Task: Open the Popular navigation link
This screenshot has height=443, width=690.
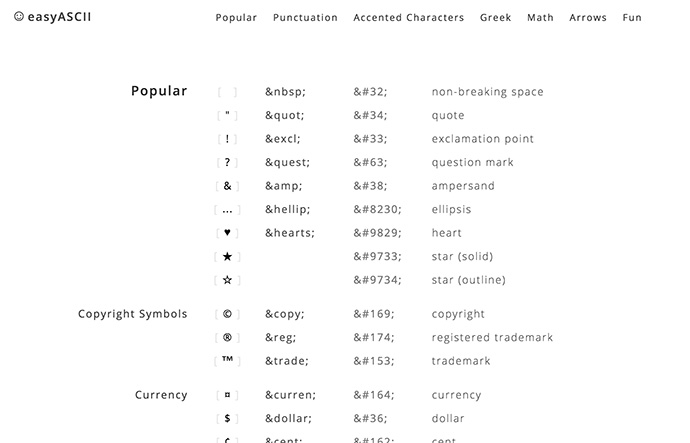Action: tap(236, 18)
